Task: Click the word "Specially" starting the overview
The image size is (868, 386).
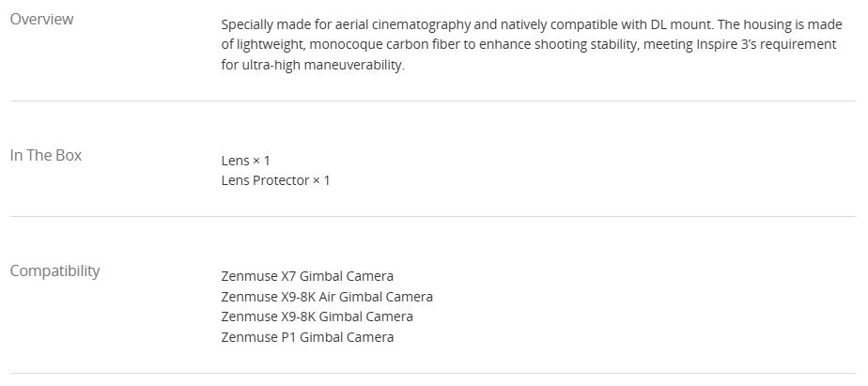Action: 250,25
